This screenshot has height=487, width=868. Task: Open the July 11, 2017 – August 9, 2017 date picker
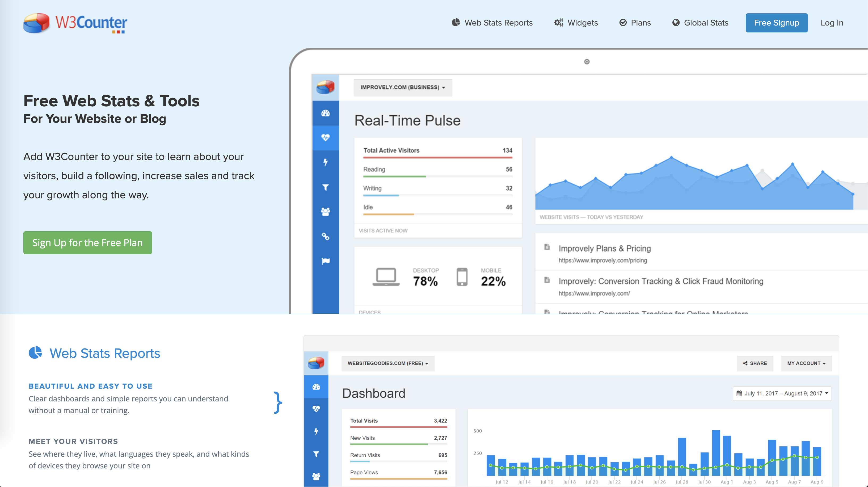tap(782, 393)
